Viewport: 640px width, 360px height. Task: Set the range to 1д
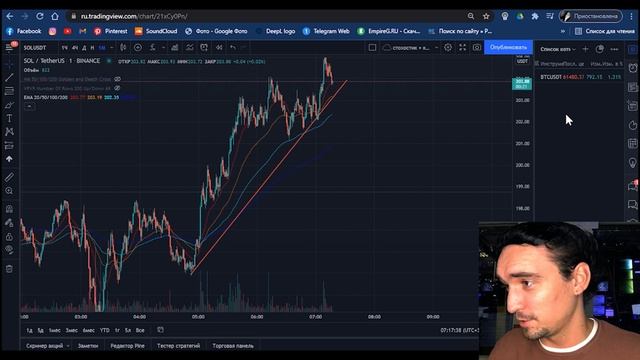click(x=29, y=330)
